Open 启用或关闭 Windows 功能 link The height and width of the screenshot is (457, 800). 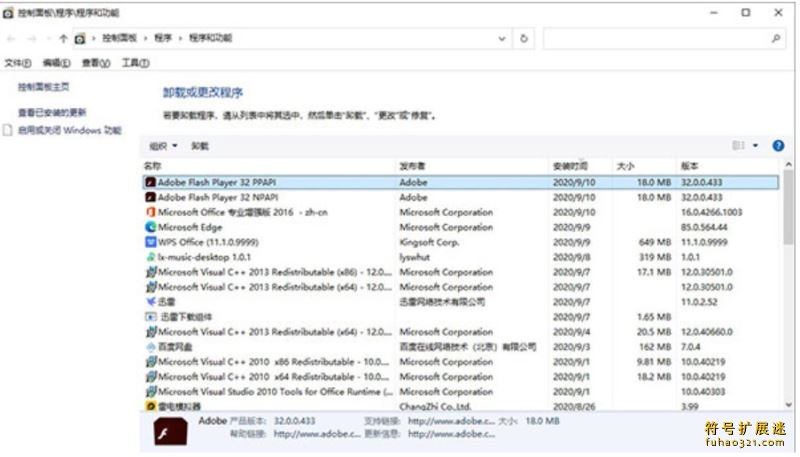[x=69, y=130]
